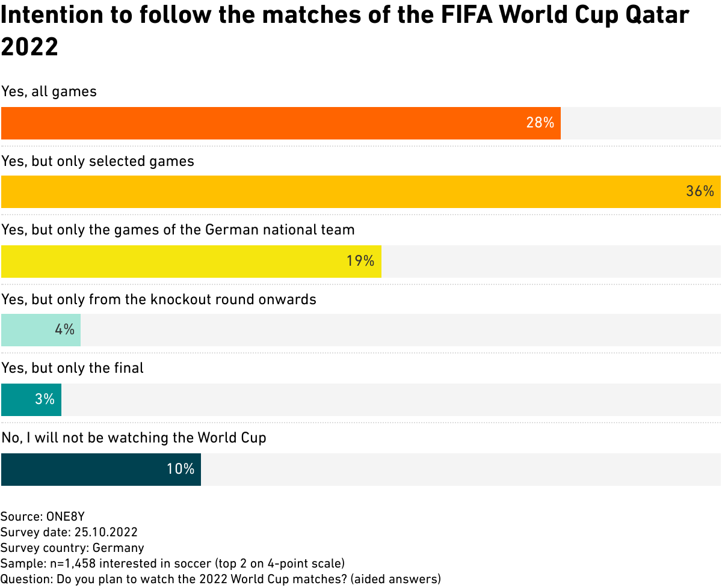Click the 'Survey date: 25.10.2022' line
The height and width of the screenshot is (588, 722).
(x=69, y=532)
